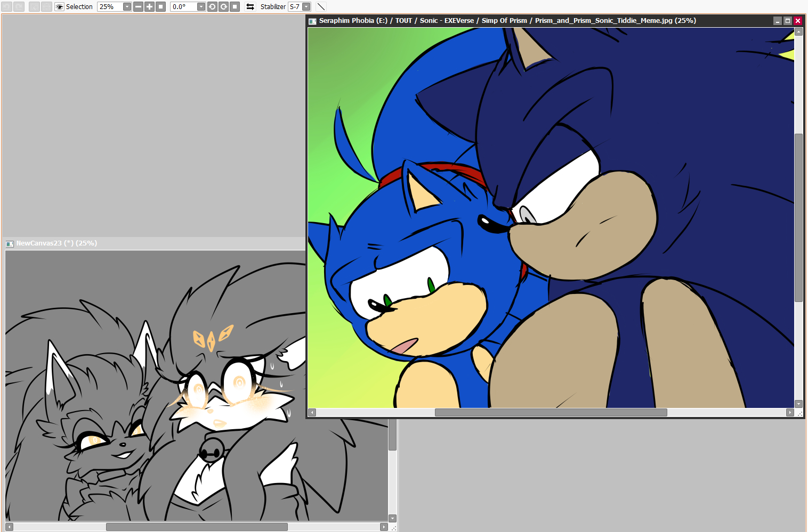Rotate the canvas clockwise
Viewport: 808px width, 532px height.
click(x=223, y=7)
